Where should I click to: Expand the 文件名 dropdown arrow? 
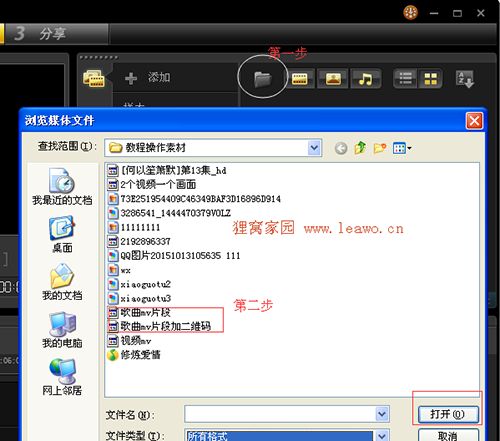382,414
